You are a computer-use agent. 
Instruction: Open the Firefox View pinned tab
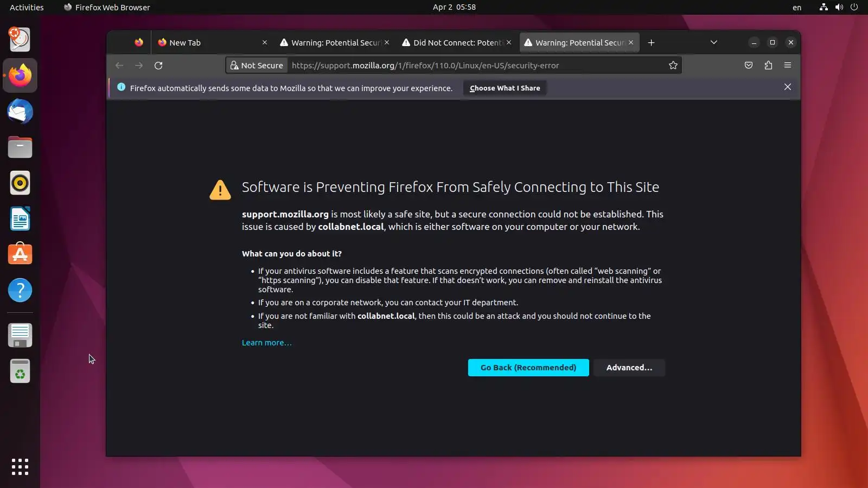click(139, 42)
